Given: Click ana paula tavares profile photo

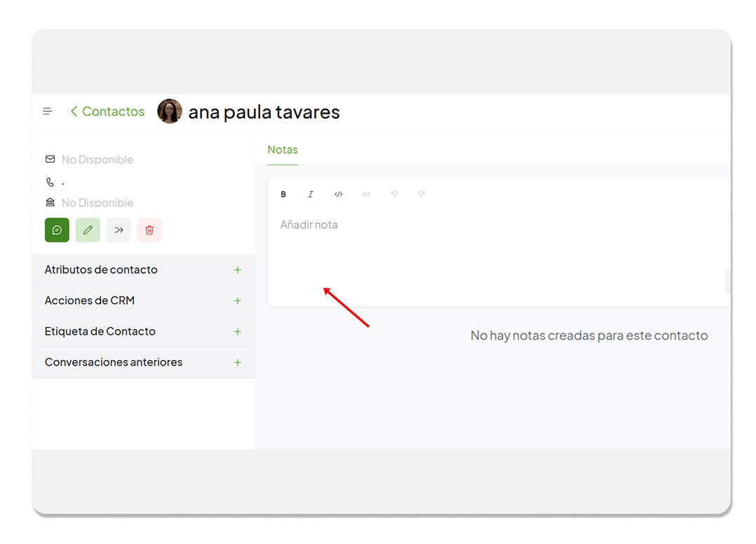Looking at the screenshot, I should tap(170, 112).
